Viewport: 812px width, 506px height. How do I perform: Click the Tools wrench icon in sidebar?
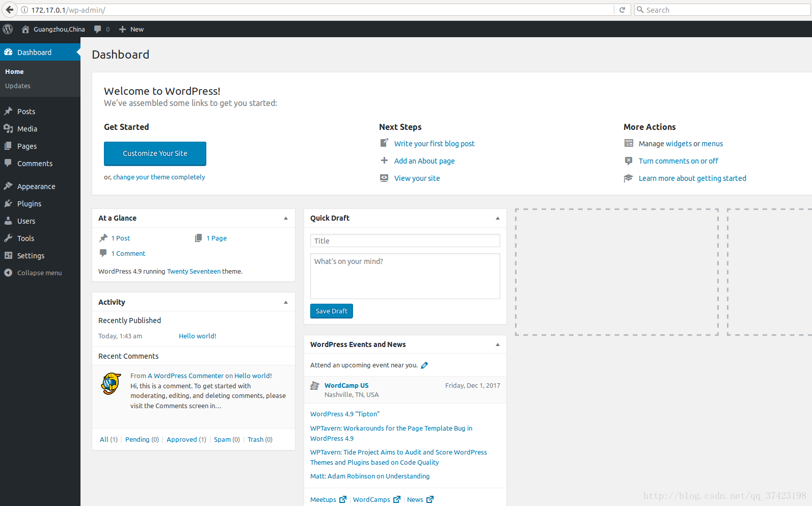(8, 238)
